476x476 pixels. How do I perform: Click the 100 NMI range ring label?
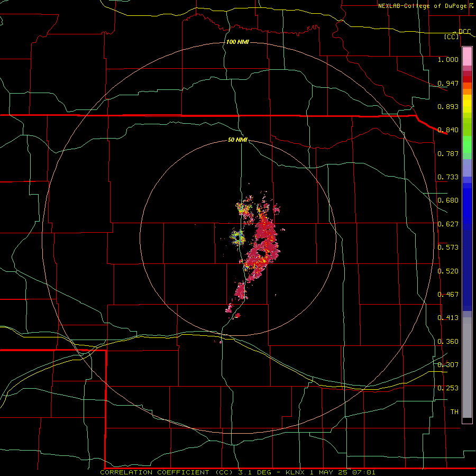[x=237, y=42]
